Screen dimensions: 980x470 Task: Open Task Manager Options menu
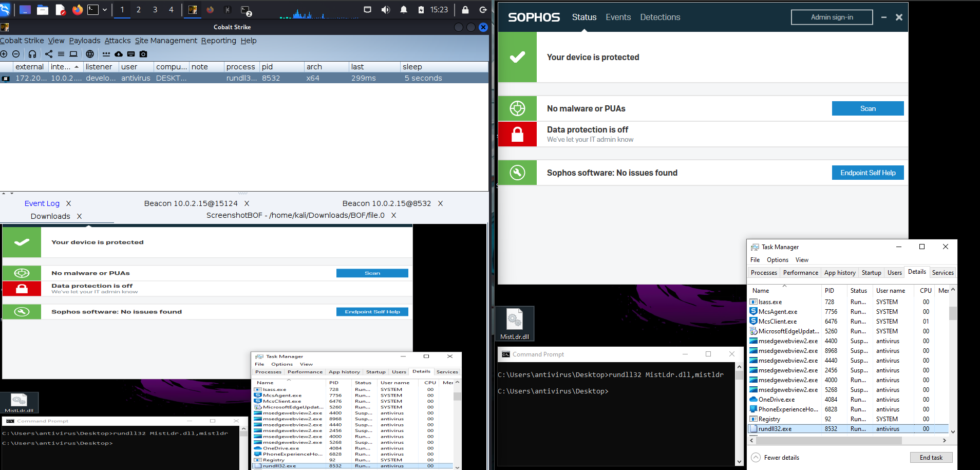coord(777,260)
